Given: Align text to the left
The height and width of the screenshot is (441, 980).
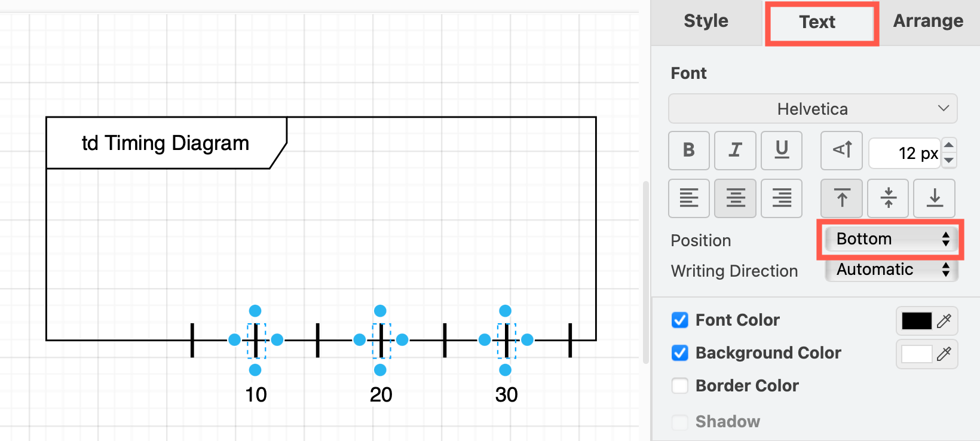Looking at the screenshot, I should tap(688, 198).
